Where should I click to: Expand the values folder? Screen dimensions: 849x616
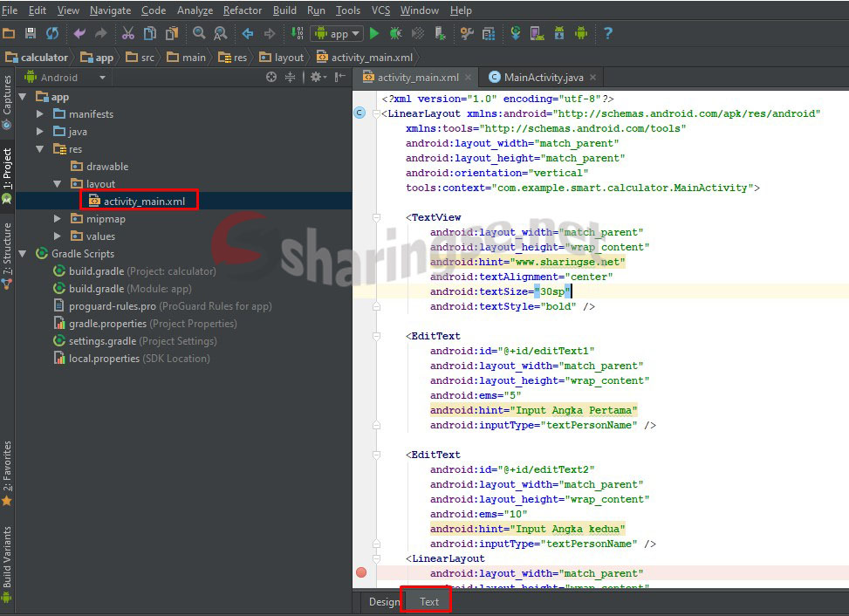click(57, 236)
